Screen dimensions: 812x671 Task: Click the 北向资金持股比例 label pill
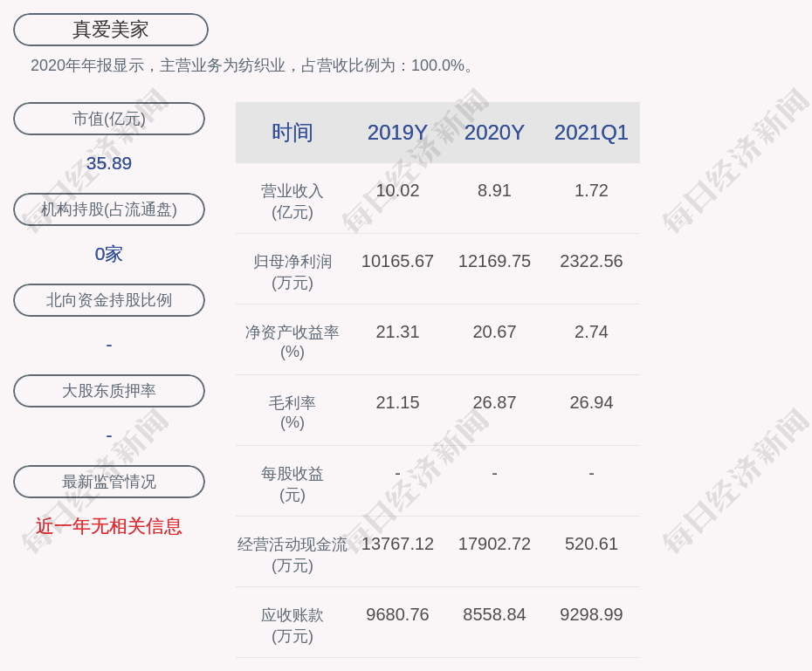109,300
